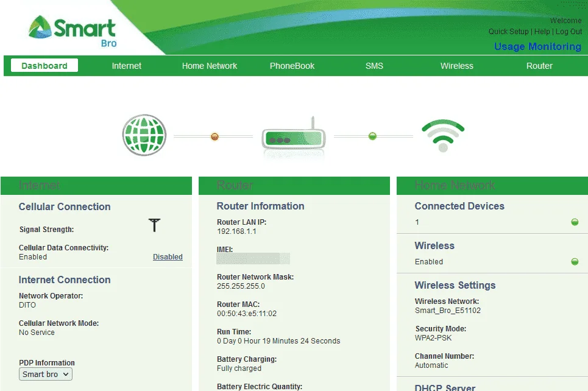Click the Cellular Connection heading
Viewport: 588px width, 391px height.
coord(65,206)
